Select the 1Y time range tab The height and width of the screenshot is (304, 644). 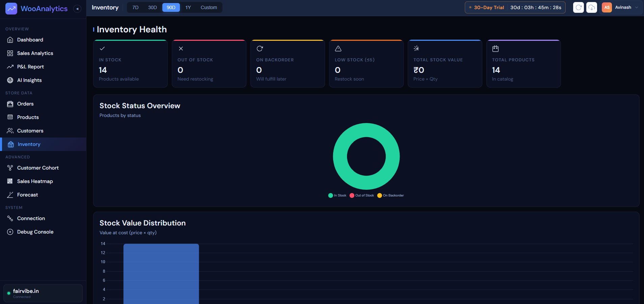click(x=189, y=7)
